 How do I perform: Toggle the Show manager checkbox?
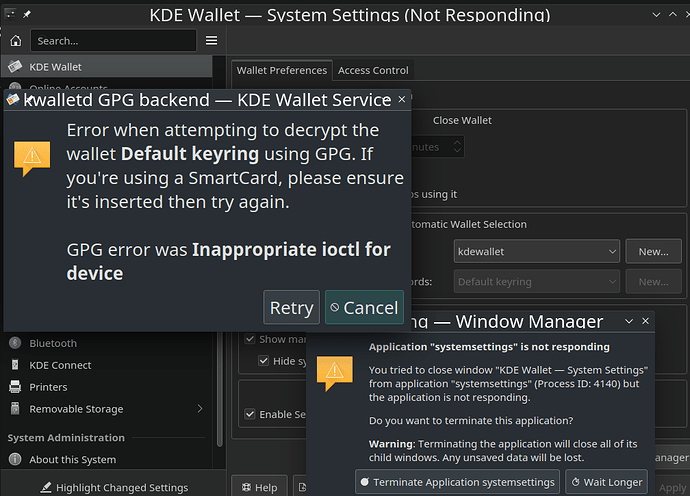click(x=250, y=339)
